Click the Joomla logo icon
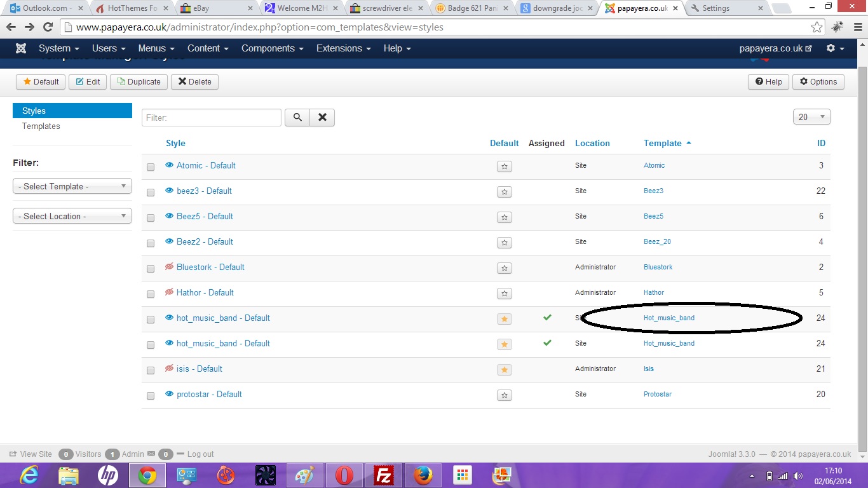Screen dimensions: 868x488 [x=21, y=48]
